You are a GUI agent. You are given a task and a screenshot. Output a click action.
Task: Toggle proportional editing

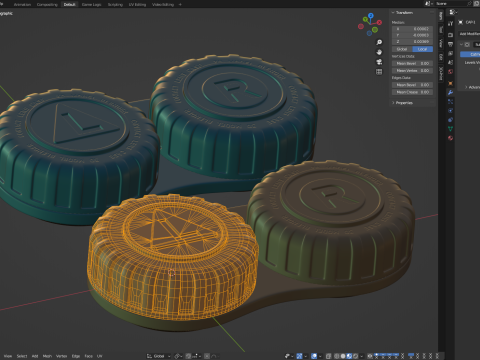pyautogui.click(x=207, y=356)
